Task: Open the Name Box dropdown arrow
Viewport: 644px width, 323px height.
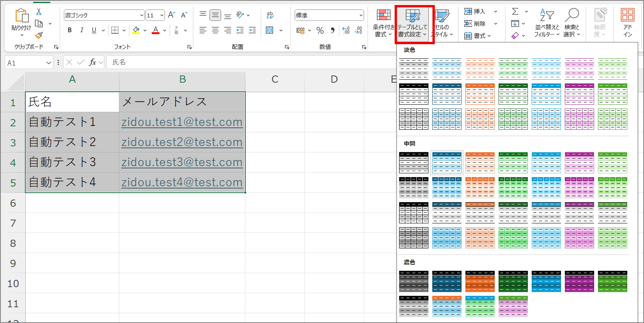Action: pos(49,63)
